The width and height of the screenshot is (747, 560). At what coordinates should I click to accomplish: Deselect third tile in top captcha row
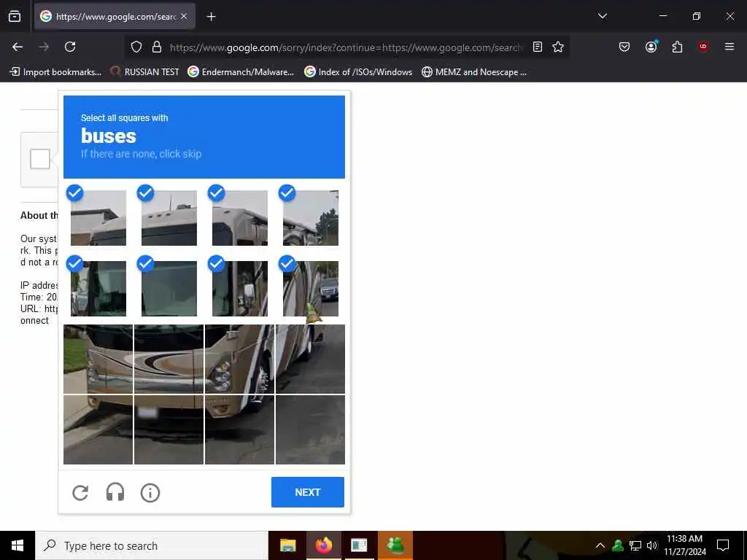click(239, 217)
